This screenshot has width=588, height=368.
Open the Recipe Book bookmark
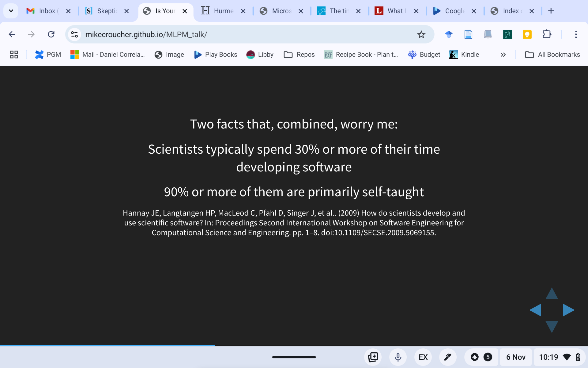tap(361, 55)
